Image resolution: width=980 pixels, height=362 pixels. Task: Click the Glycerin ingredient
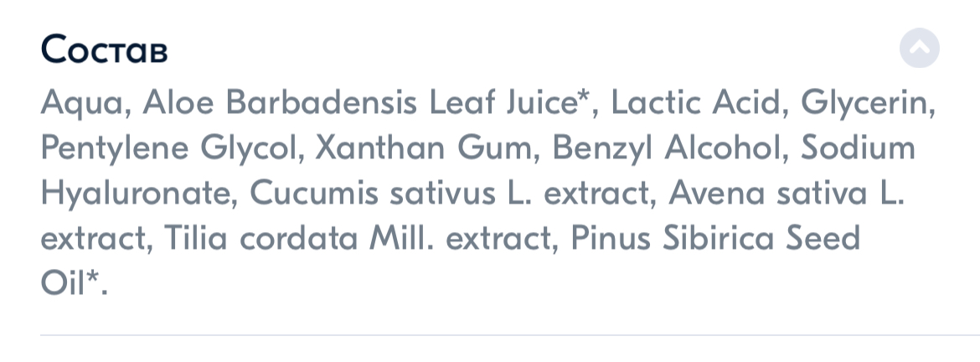coord(867,104)
